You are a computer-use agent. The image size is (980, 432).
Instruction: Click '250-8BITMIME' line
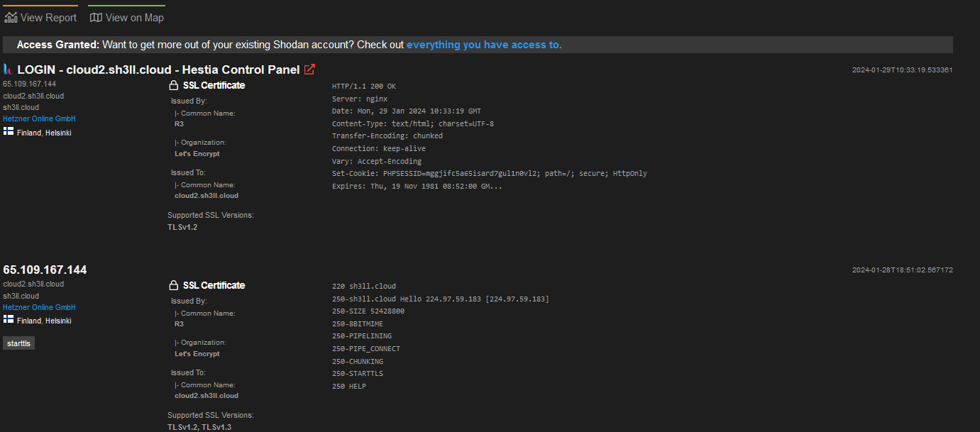click(x=358, y=324)
